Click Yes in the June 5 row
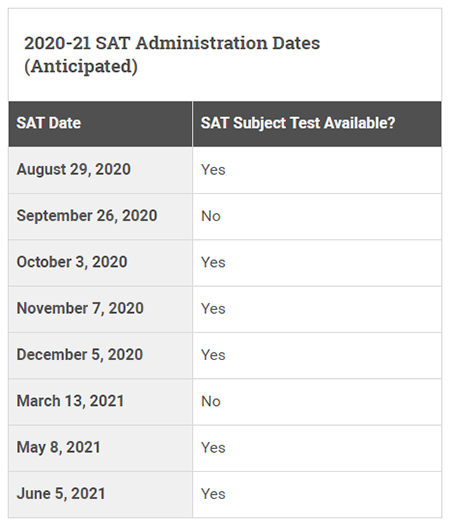450x525 pixels. (213, 494)
